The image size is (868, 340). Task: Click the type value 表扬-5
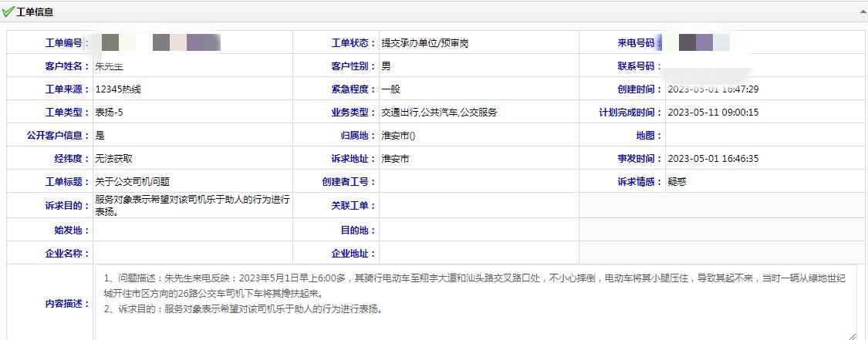click(109, 113)
